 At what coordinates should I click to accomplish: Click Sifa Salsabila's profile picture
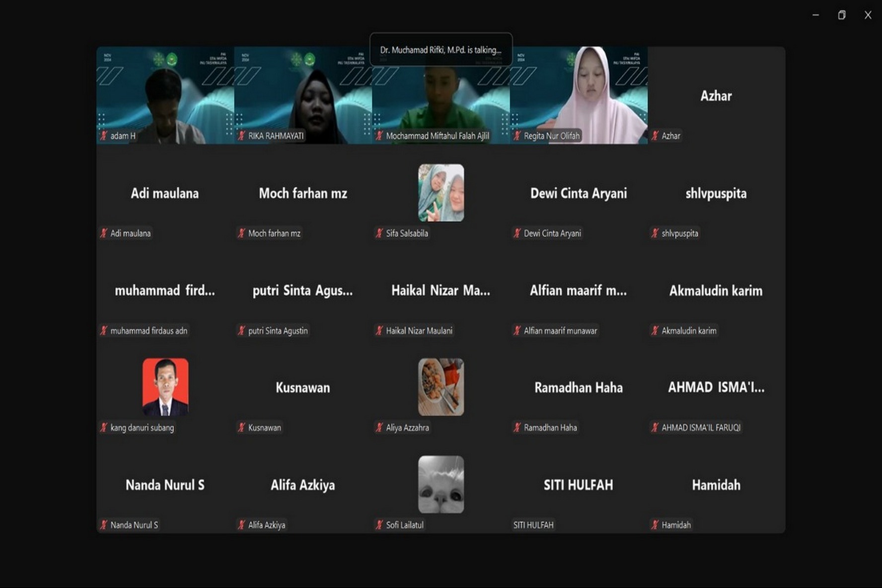pyautogui.click(x=441, y=193)
